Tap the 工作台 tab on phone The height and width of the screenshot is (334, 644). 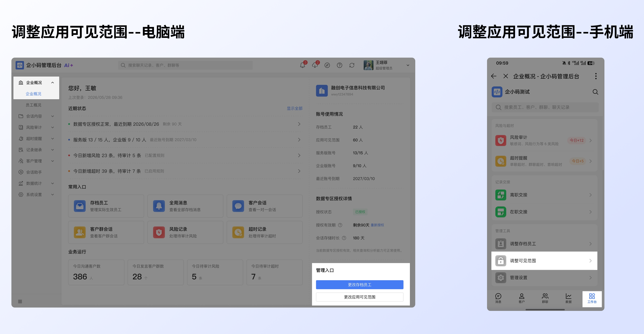click(592, 298)
